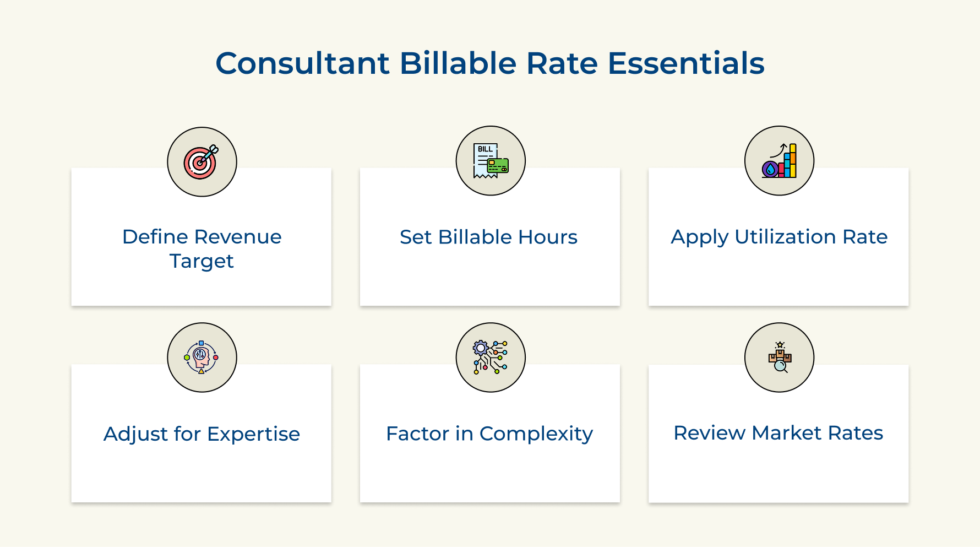
Task: Click the BILL text on the receipt
Action: tap(485, 149)
